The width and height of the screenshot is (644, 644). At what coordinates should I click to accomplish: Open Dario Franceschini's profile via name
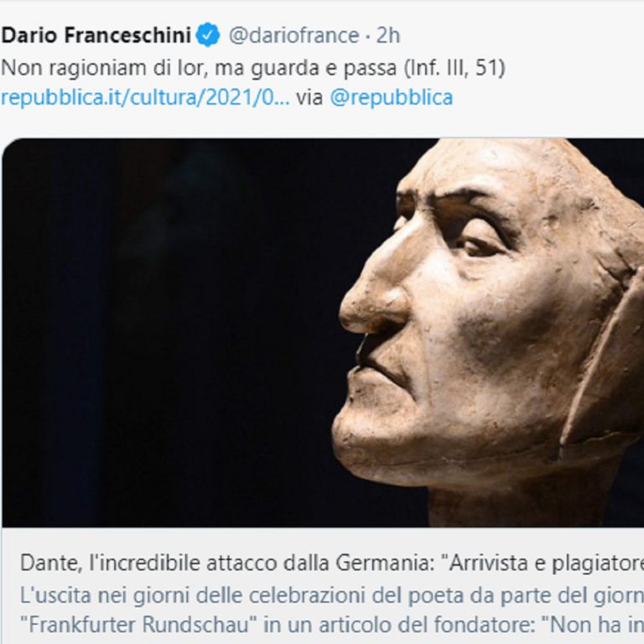(96, 35)
